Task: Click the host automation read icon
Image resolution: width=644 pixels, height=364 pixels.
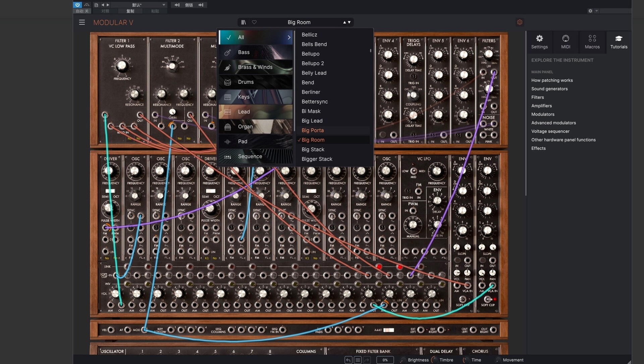Action: pyautogui.click(x=87, y=5)
